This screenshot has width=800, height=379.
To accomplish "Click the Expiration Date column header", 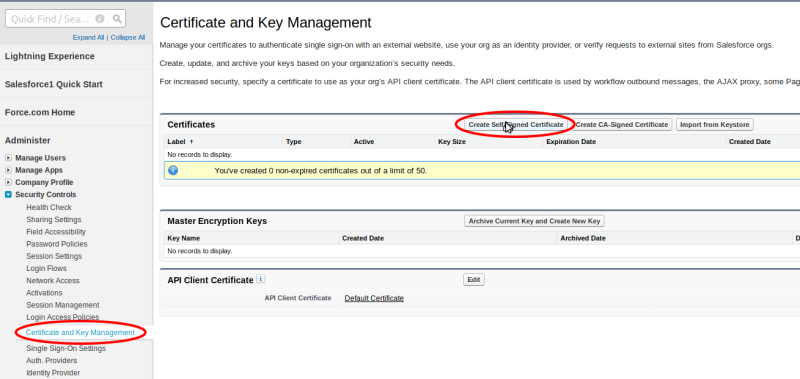I will [x=571, y=142].
